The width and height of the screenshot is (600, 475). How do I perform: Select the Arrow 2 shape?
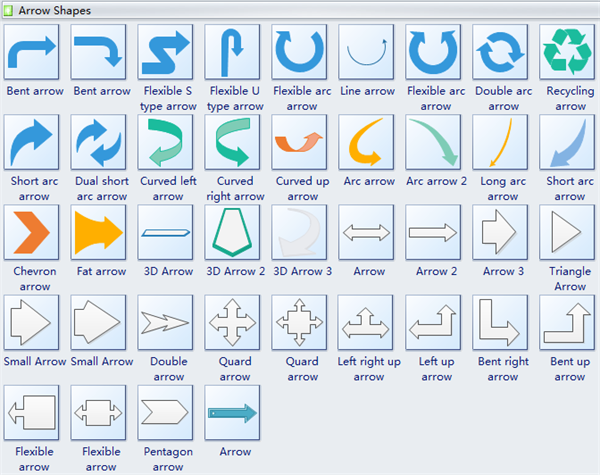(x=433, y=232)
